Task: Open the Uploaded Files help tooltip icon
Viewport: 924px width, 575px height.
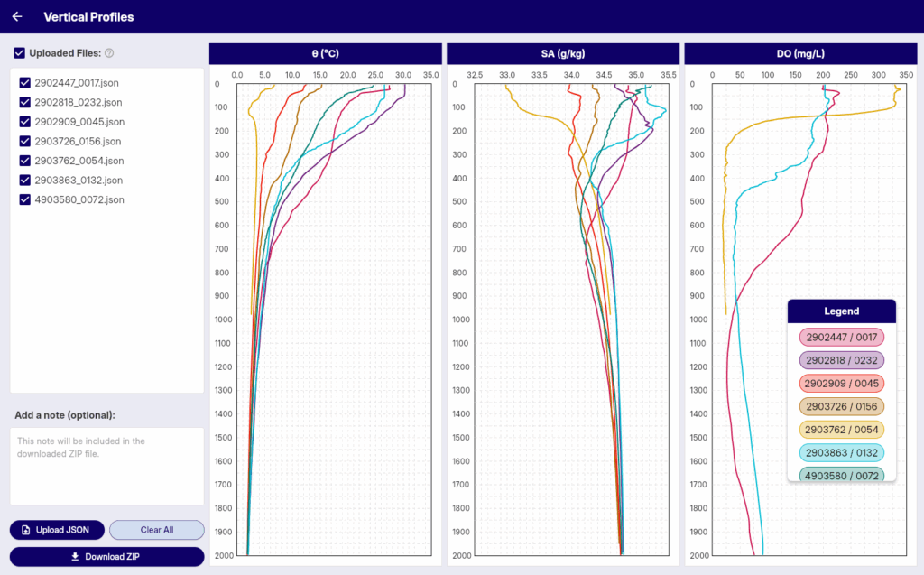Action: (x=107, y=52)
